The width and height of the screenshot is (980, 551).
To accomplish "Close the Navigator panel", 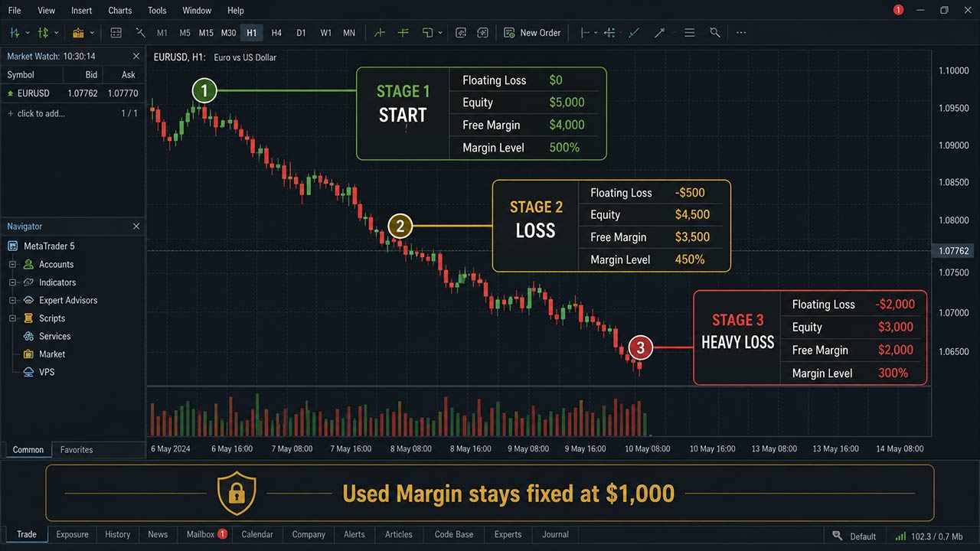I will (x=136, y=226).
